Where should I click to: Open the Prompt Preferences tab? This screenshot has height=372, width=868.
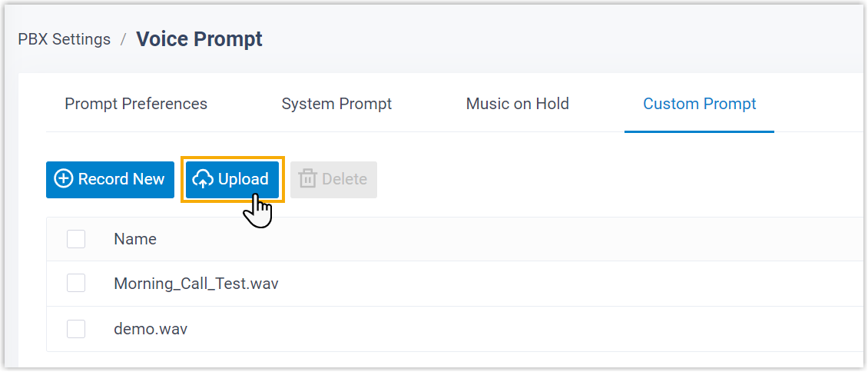click(136, 104)
